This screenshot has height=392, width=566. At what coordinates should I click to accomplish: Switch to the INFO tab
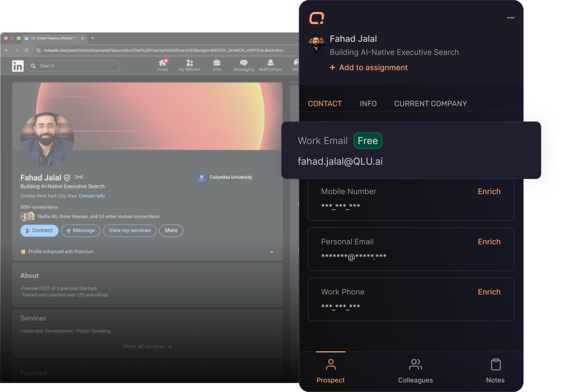368,104
